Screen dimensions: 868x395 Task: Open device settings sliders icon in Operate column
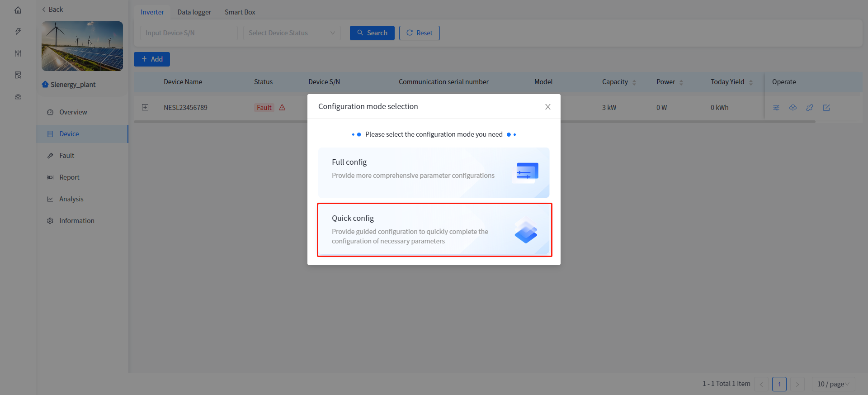[x=776, y=108]
